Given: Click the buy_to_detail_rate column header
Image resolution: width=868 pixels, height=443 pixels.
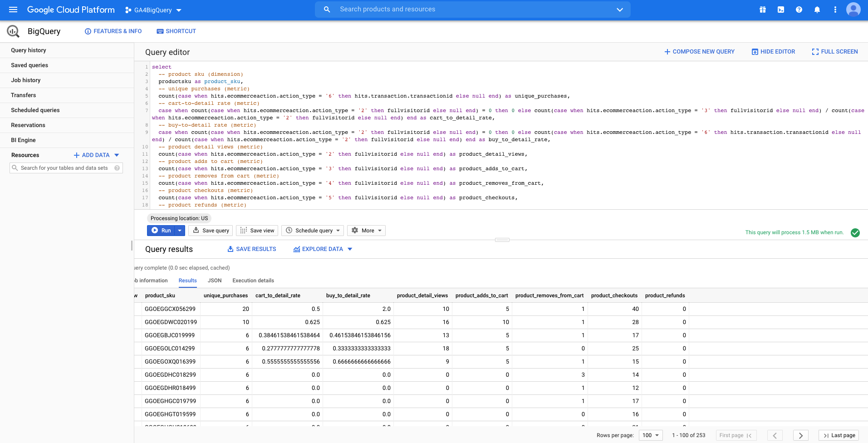Looking at the screenshot, I should (x=348, y=295).
